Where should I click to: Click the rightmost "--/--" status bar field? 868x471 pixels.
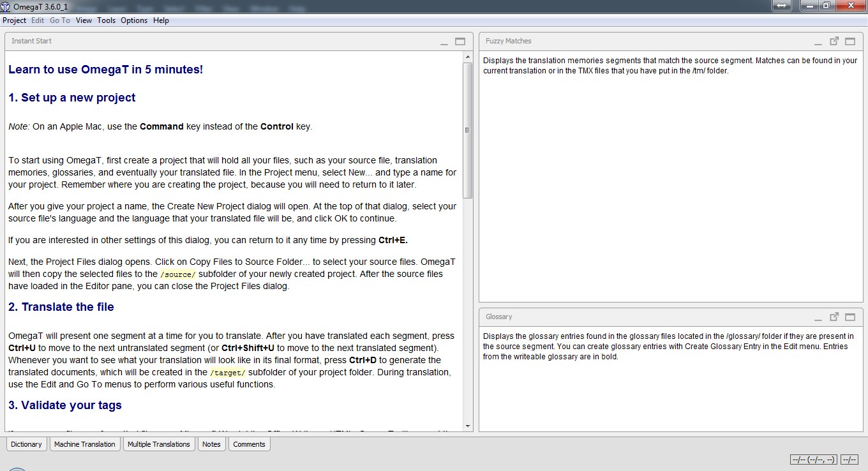coord(849,460)
